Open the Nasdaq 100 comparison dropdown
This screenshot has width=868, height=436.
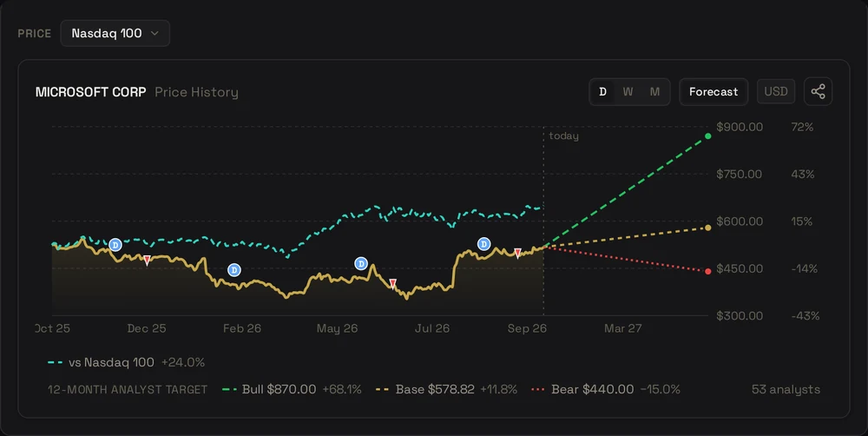pyautogui.click(x=115, y=33)
